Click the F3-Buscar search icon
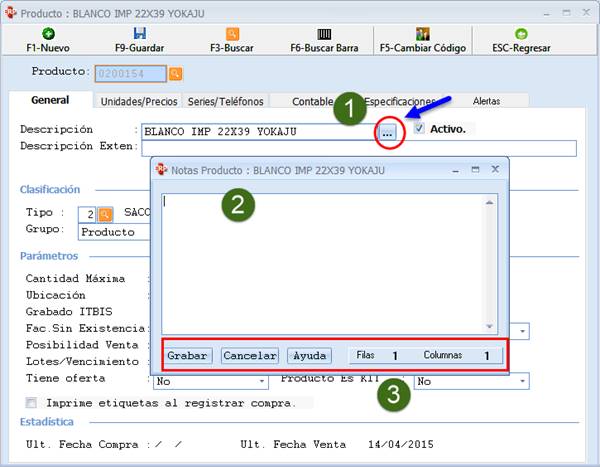This screenshot has width=600, height=467. (232, 33)
